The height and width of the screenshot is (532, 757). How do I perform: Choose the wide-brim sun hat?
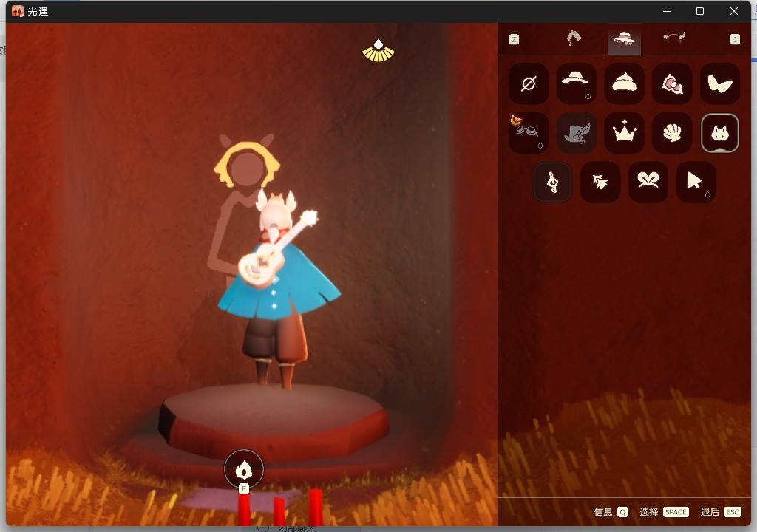576,83
